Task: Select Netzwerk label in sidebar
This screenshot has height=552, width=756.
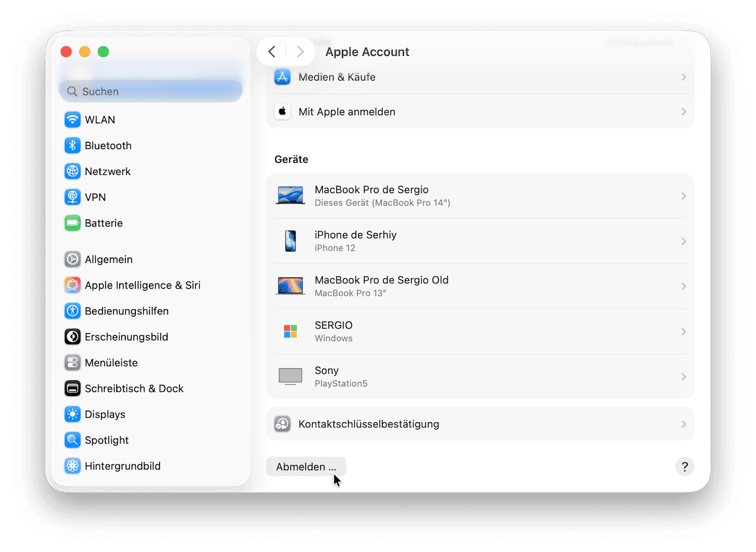Action: [x=108, y=172]
